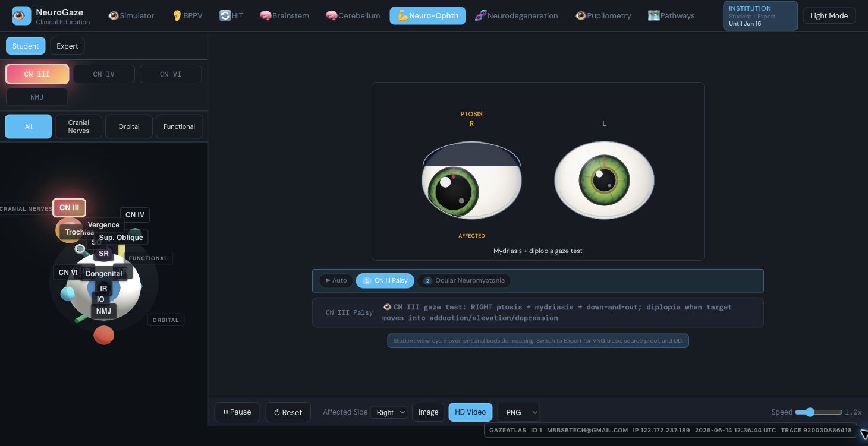The image size is (868, 446).
Task: Click the PTOSIS label above right eye
Action: [x=471, y=114]
